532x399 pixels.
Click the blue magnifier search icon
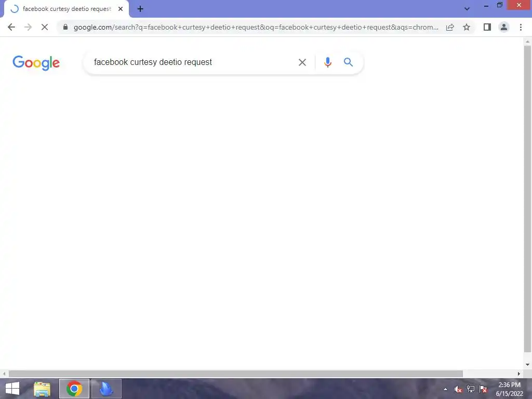(348, 62)
